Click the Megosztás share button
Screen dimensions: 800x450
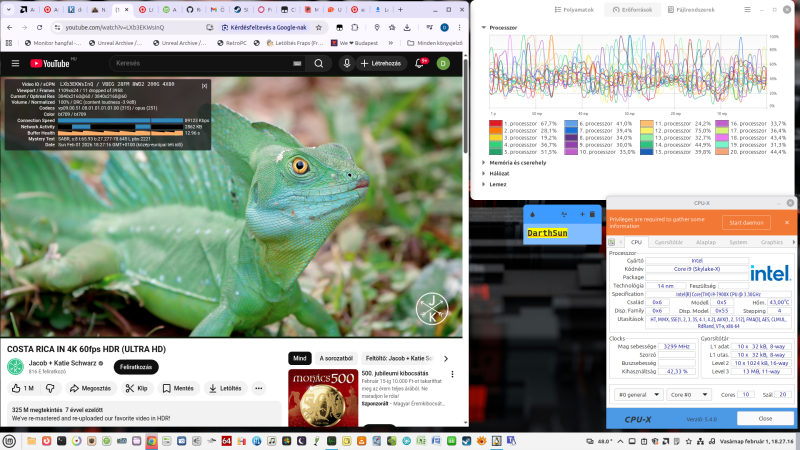[90, 388]
